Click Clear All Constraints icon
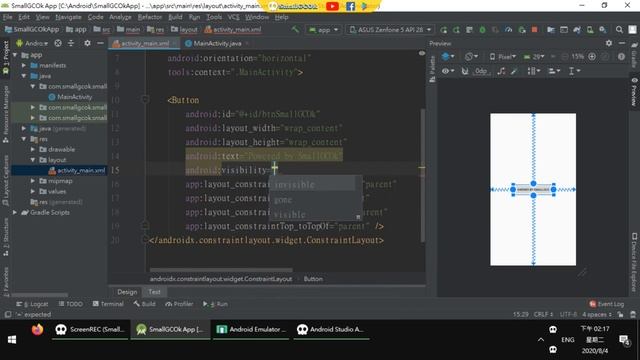The image size is (640, 360). tap(501, 71)
